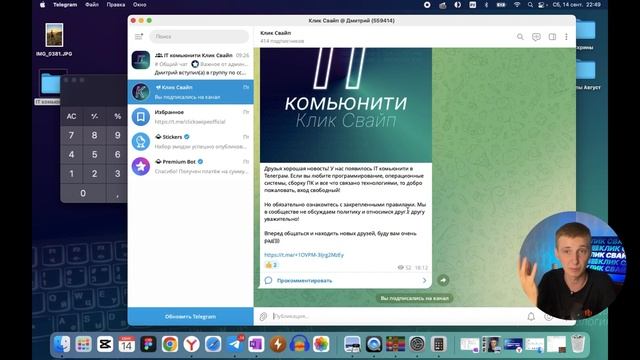Click the date and time in menu bar
The image size is (640, 360).
tap(576, 5)
